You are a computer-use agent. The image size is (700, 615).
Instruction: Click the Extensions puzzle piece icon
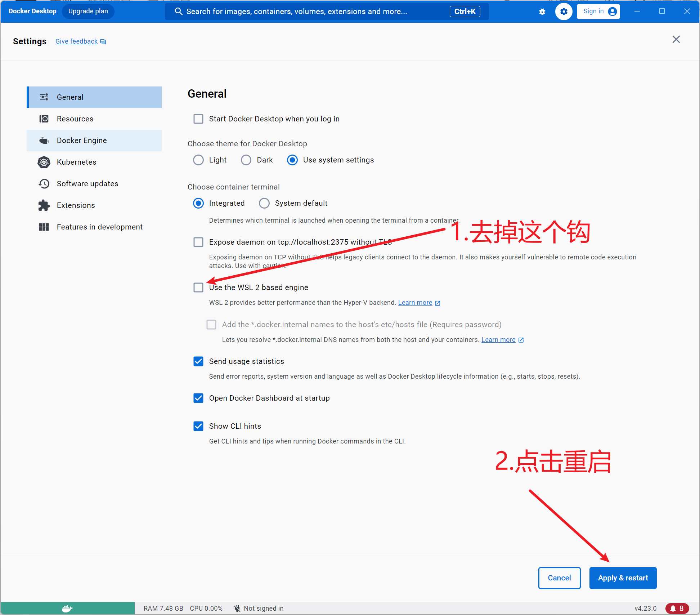[44, 205]
